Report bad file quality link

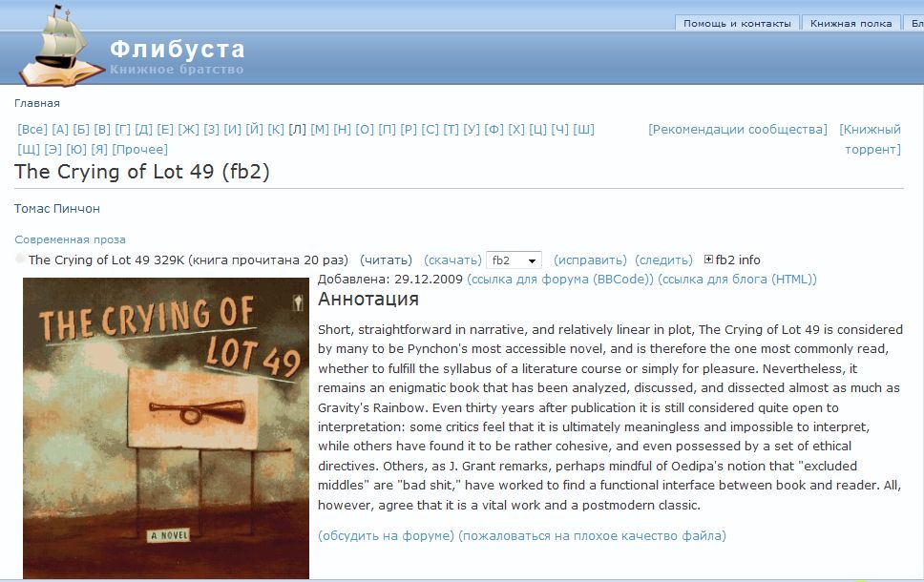click(x=592, y=535)
